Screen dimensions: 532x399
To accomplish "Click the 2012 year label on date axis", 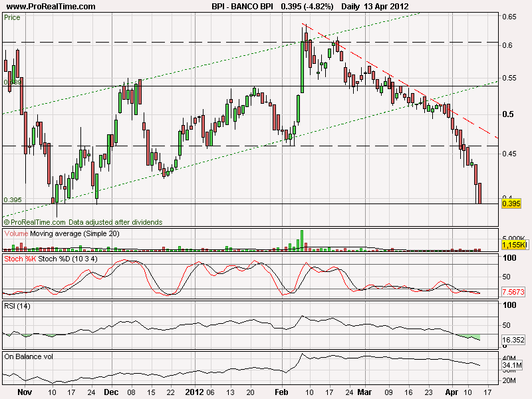I will tap(195, 392).
